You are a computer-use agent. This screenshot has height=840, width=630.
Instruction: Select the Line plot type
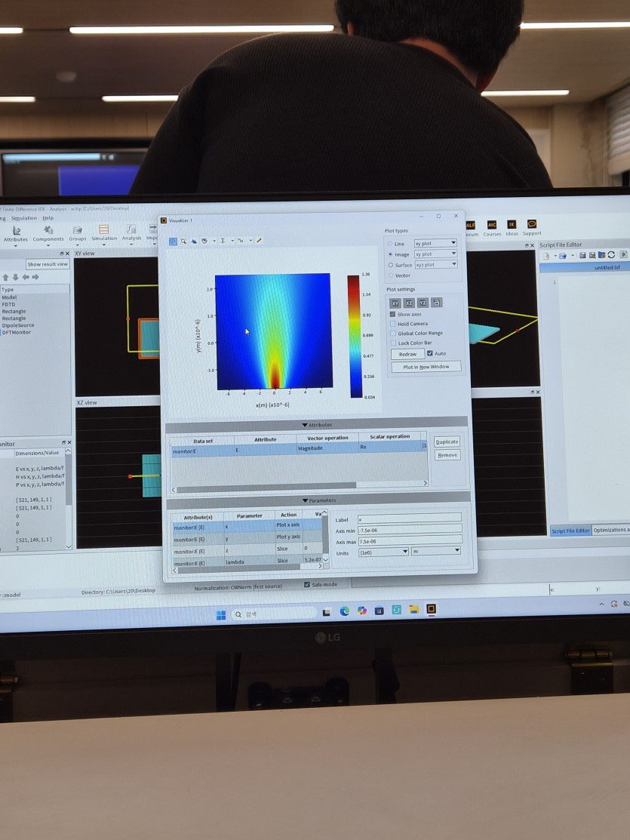pyautogui.click(x=390, y=244)
